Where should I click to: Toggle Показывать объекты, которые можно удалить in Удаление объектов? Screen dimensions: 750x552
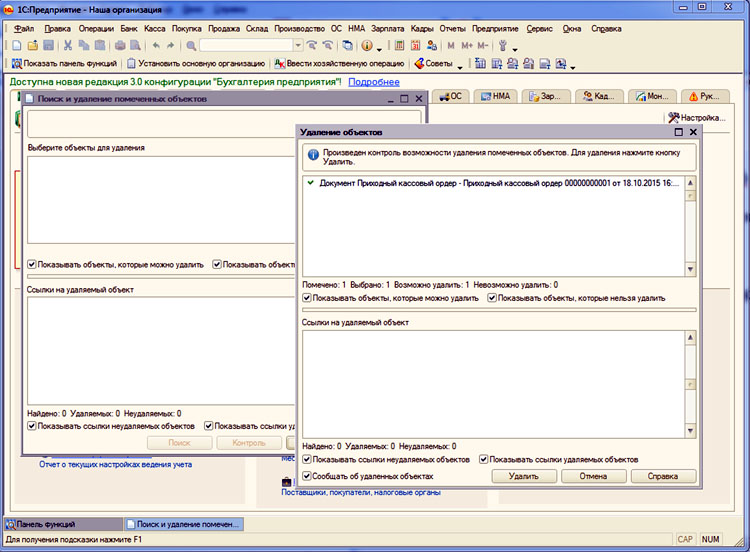[307, 298]
